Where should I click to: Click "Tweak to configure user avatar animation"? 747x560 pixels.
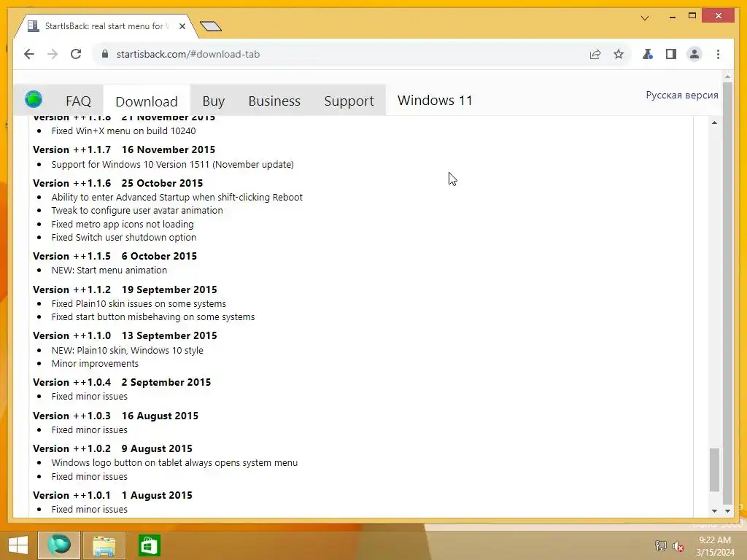[137, 211]
